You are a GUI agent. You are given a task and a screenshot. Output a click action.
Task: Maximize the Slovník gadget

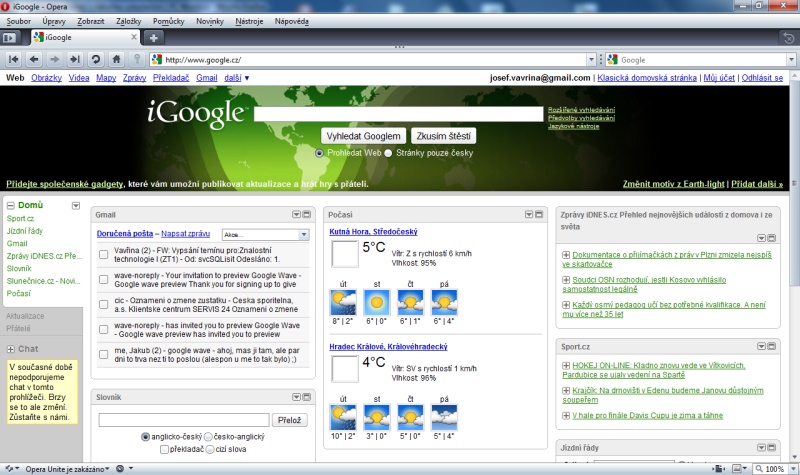click(307, 397)
